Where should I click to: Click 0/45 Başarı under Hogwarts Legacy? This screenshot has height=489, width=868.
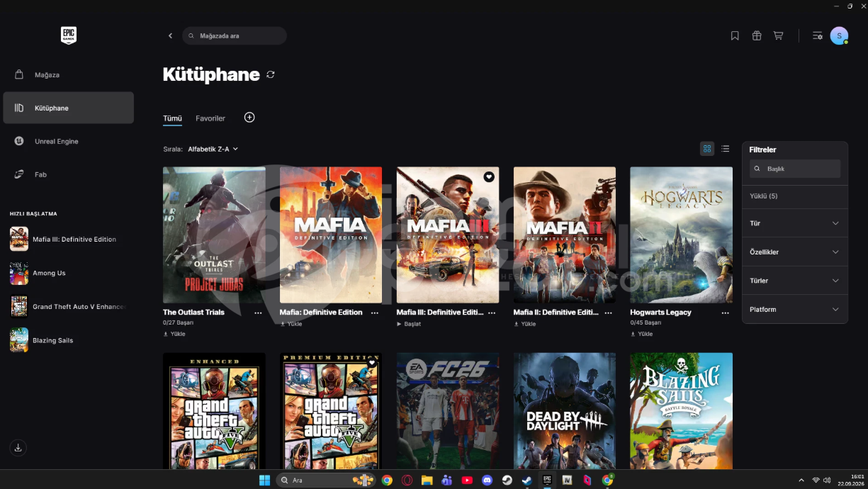point(646,322)
